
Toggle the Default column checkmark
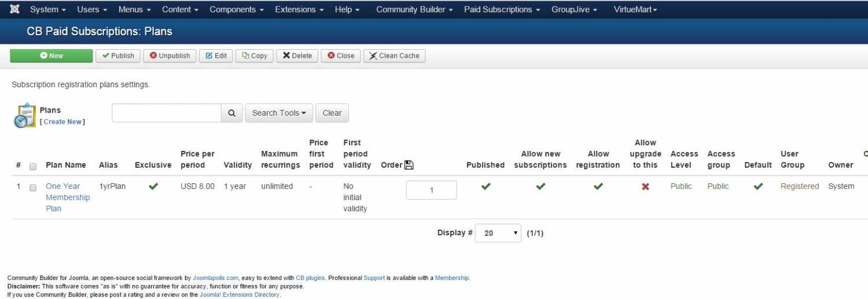(758, 186)
